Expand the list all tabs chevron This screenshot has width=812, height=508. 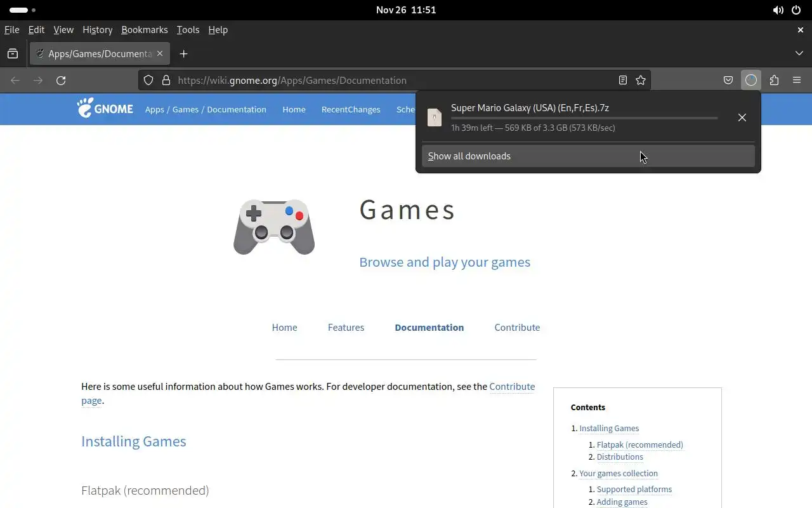click(x=799, y=54)
